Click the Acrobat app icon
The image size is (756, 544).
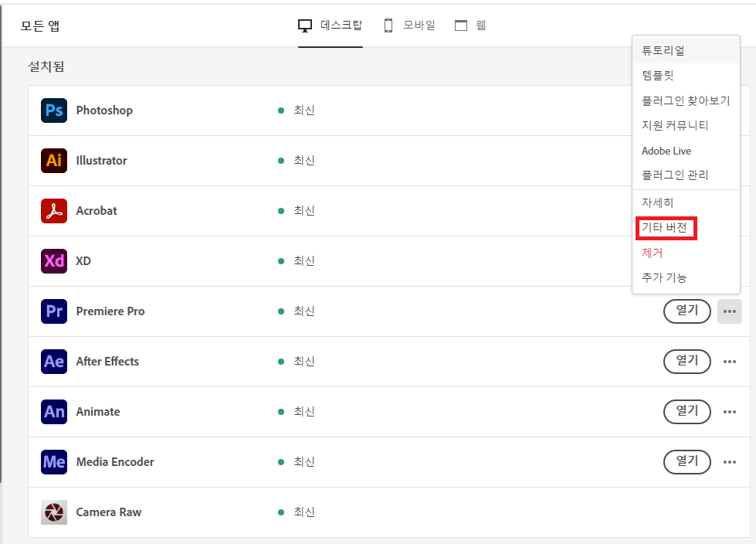click(54, 211)
